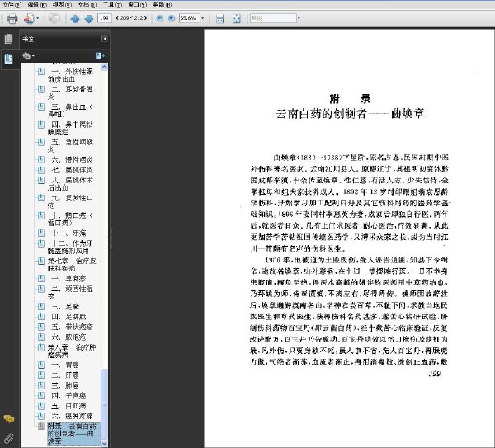The image size is (495, 448).
Task: Open the 文档 (Document) menu
Action: pos(87,5)
